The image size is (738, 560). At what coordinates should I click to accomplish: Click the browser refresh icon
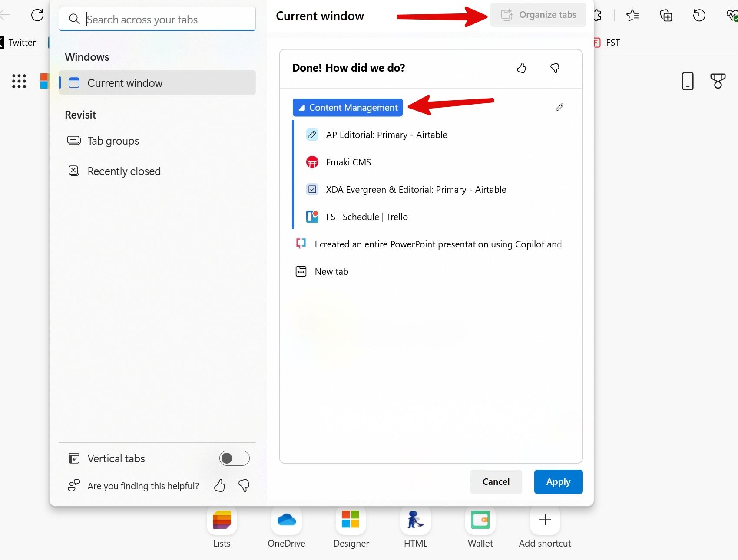click(37, 15)
